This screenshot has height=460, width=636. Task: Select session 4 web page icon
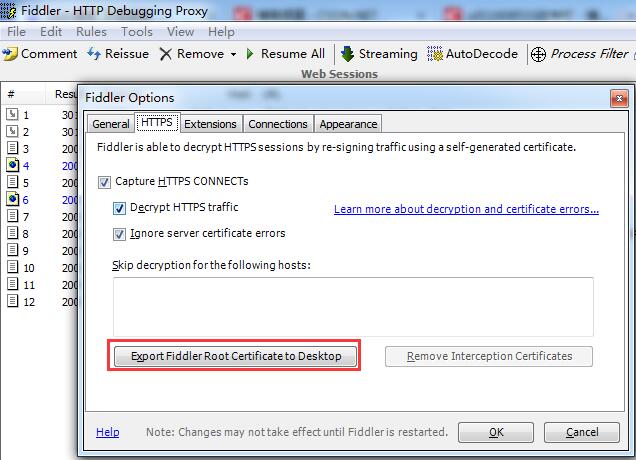(13, 165)
